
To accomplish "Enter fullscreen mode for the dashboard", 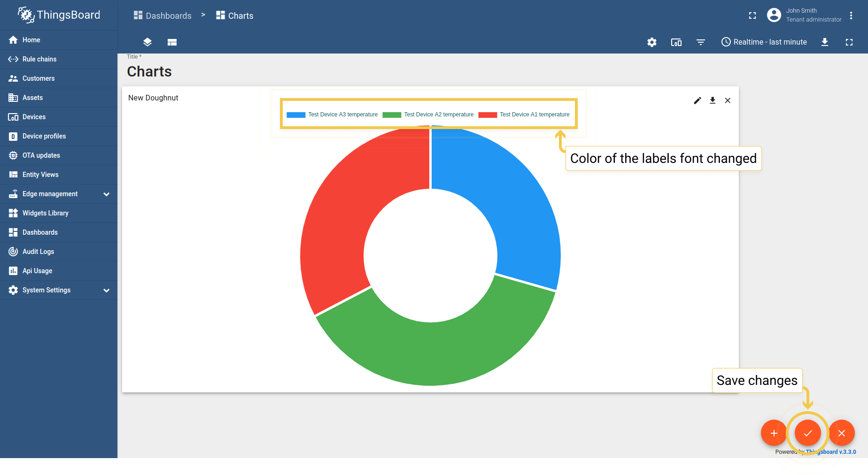I will click(849, 42).
